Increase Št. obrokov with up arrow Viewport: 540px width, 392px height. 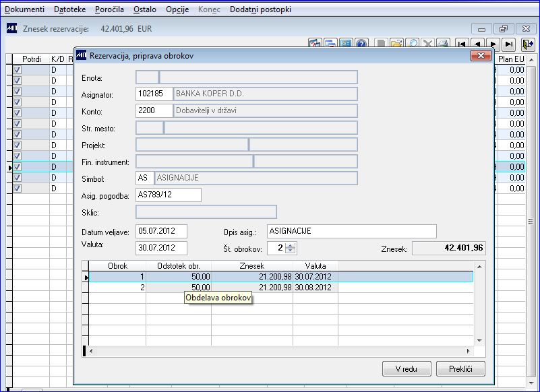291,245
